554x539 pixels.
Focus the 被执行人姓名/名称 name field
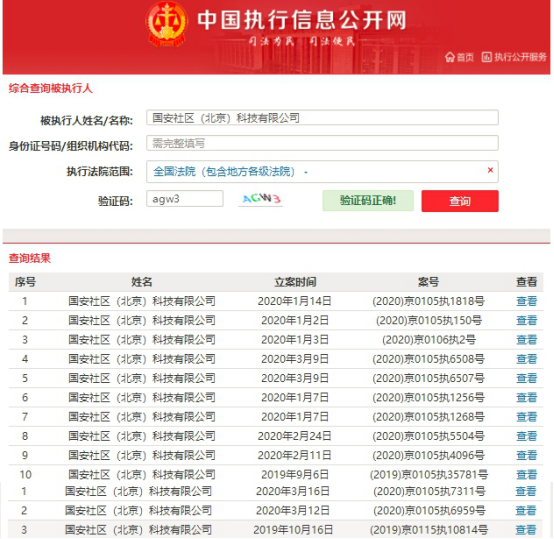click(x=322, y=118)
